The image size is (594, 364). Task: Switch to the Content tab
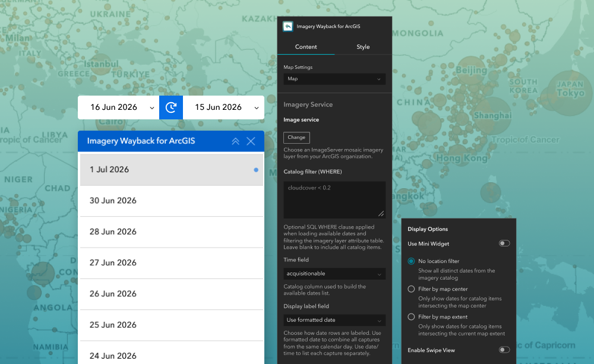pyautogui.click(x=306, y=47)
